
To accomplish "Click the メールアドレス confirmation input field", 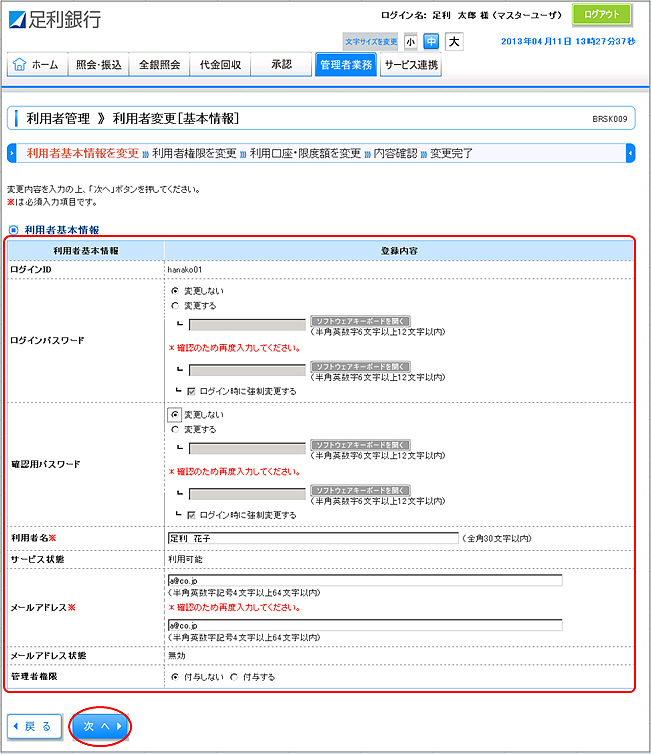I will coord(365,625).
